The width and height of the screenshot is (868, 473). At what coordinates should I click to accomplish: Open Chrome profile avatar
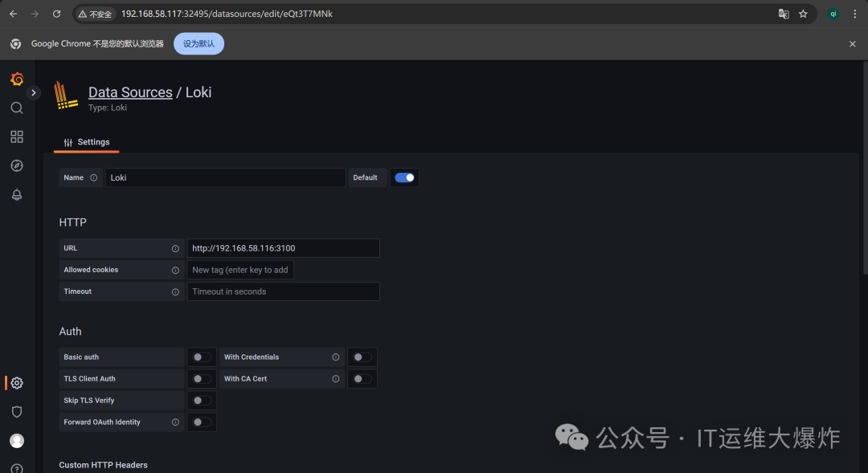point(833,14)
